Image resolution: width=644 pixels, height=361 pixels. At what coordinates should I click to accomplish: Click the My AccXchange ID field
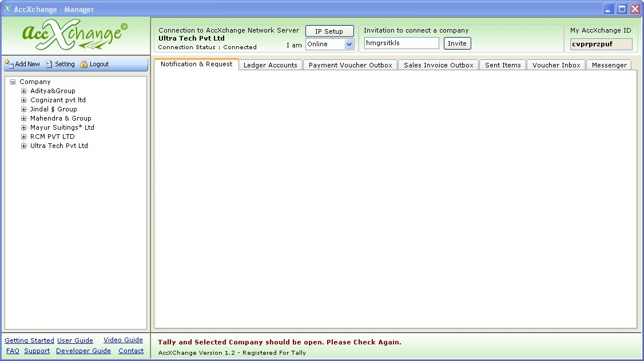click(601, 44)
